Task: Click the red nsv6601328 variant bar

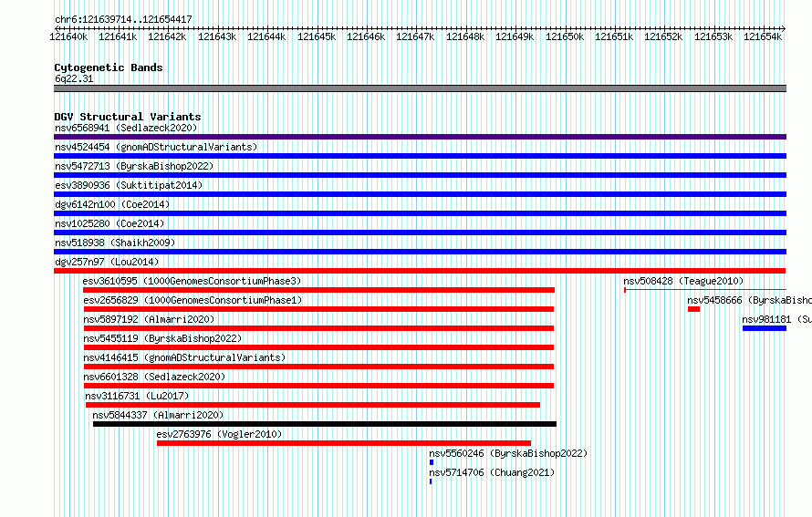Action: [x=318, y=386]
